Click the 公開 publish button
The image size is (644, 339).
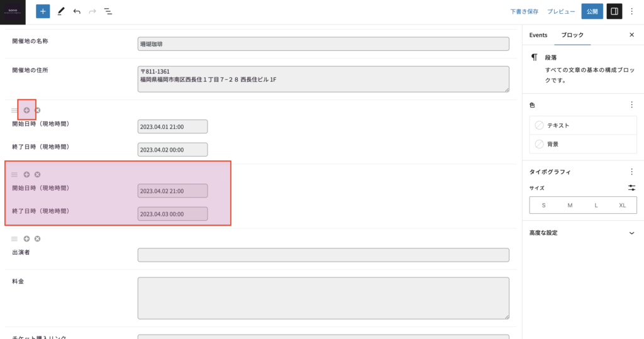[x=592, y=11]
